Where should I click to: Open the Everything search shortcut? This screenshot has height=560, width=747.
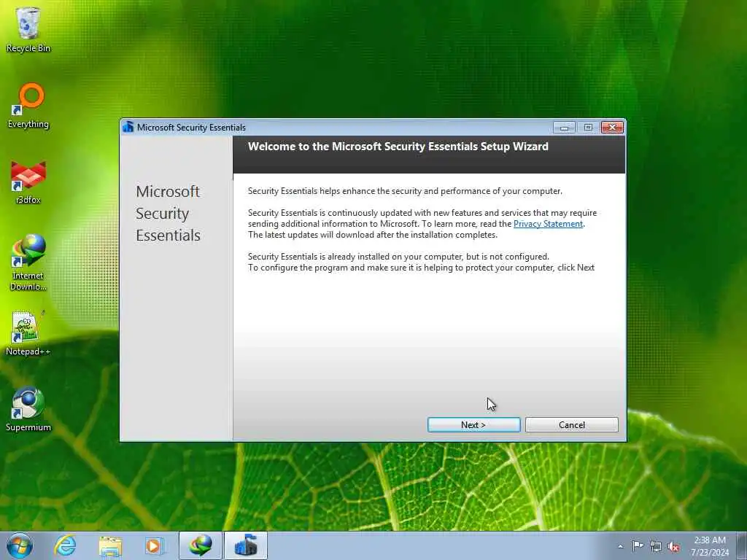(x=28, y=106)
